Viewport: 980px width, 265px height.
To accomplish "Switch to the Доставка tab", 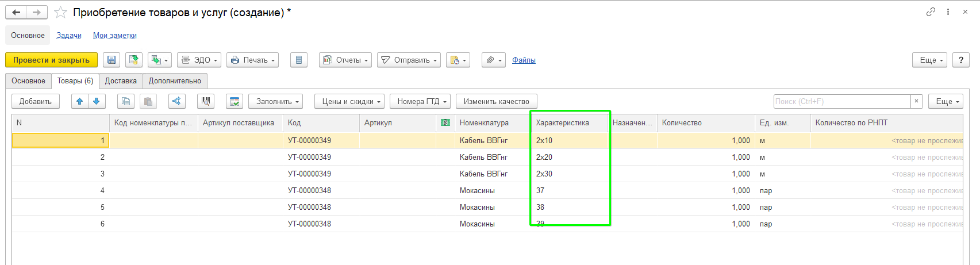I will pyautogui.click(x=121, y=81).
